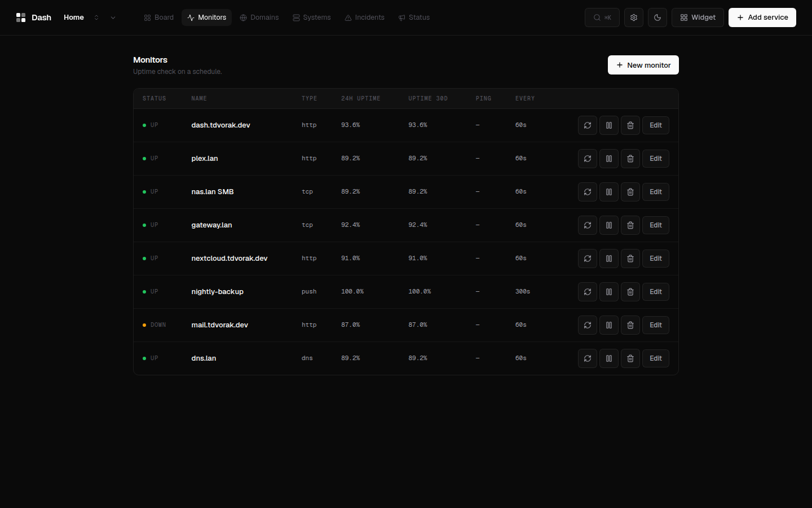812x508 pixels.
Task: Pause the plex.lan monitor
Action: [x=609, y=159]
